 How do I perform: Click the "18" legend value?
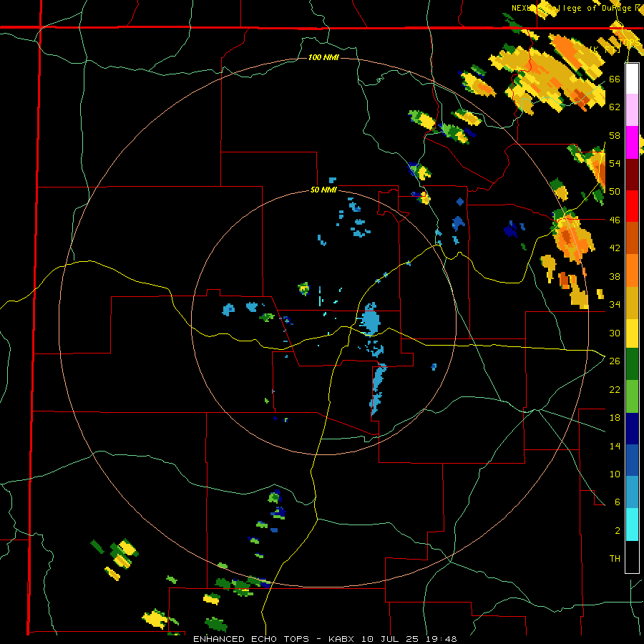[x=615, y=418]
